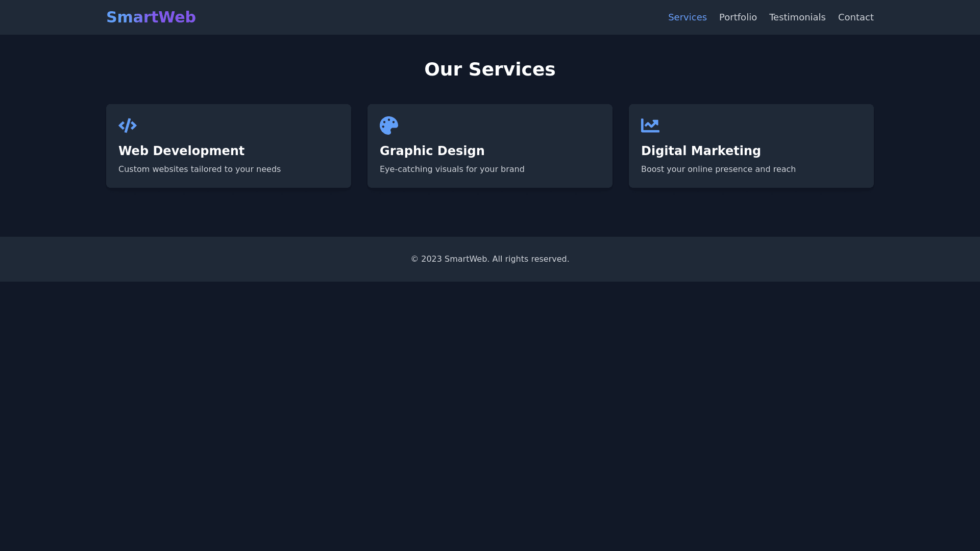Select Contact in the top navigation
The height and width of the screenshot is (551, 980).
point(855,17)
